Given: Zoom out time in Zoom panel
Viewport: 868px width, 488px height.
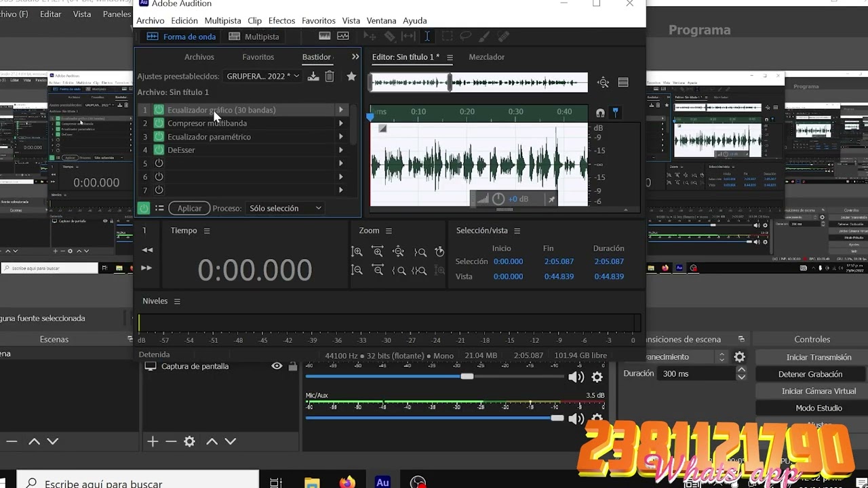Looking at the screenshot, I should point(378,270).
